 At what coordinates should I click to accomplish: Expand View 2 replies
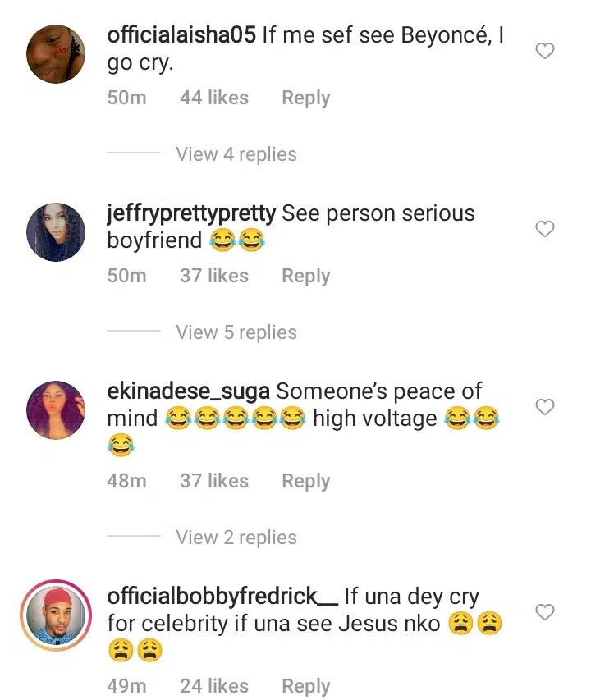click(236, 538)
